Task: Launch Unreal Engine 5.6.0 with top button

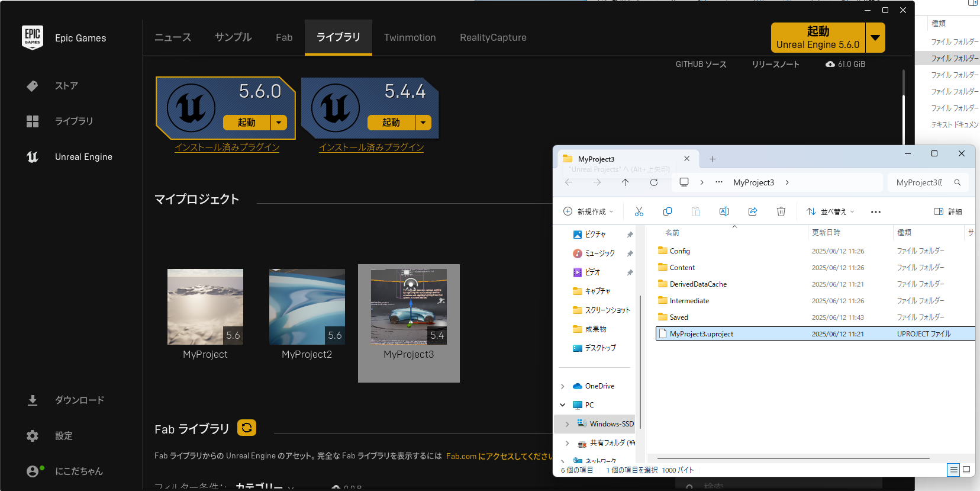Action: [818, 37]
